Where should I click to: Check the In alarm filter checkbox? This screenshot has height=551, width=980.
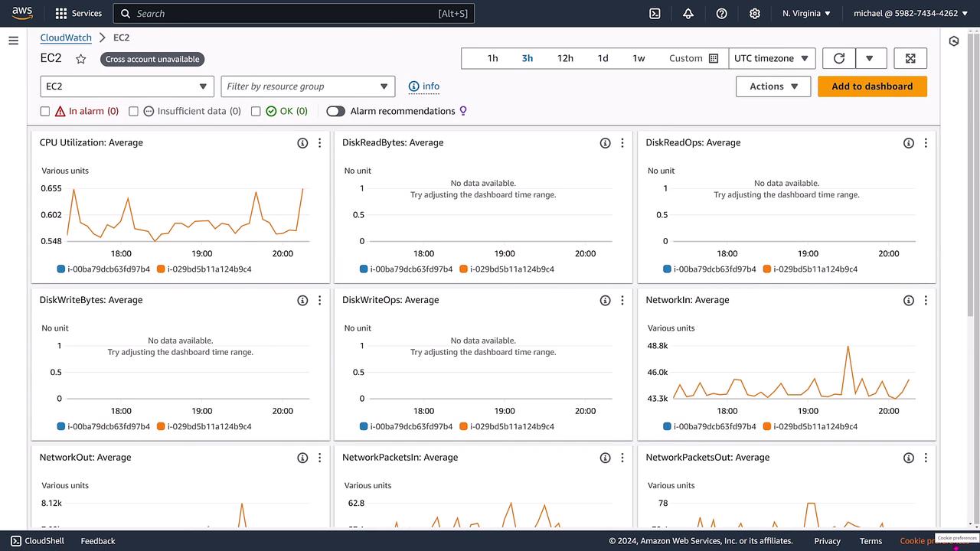(45, 112)
